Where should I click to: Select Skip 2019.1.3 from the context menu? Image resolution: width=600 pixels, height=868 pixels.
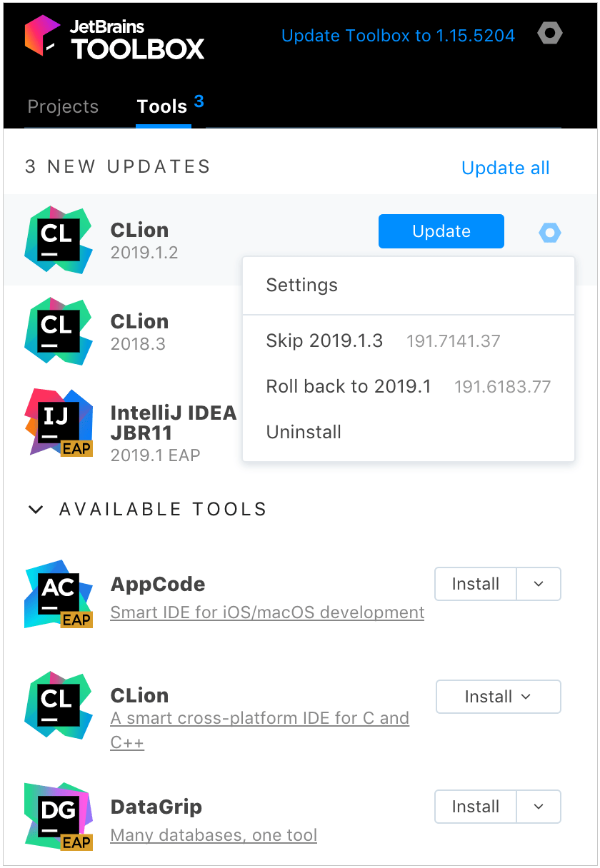point(325,340)
